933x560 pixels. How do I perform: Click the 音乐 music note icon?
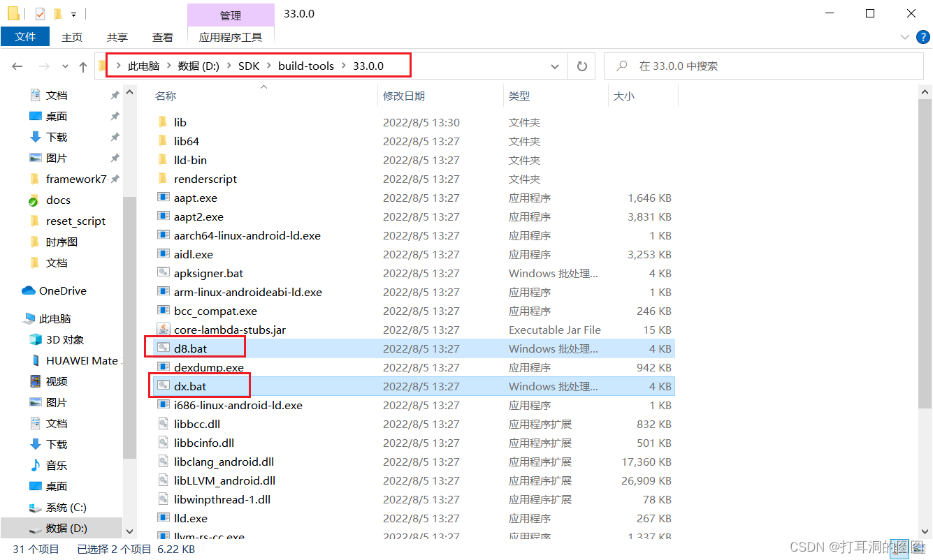(36, 465)
